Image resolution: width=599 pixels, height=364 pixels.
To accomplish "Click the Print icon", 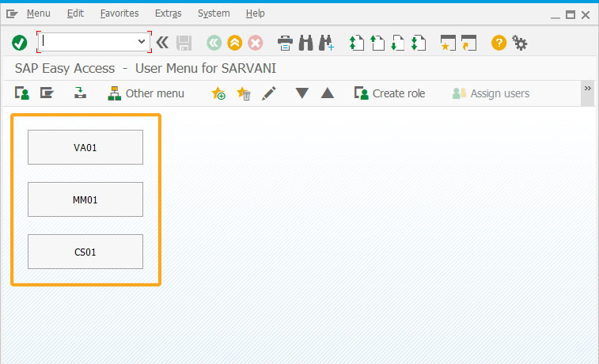I will (285, 43).
